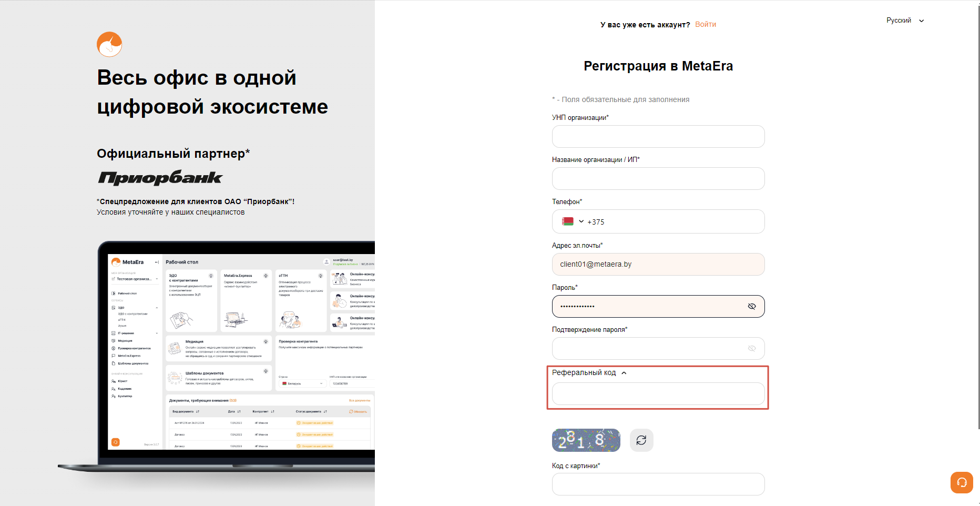
Task: Refresh the captcha image
Action: click(641, 440)
